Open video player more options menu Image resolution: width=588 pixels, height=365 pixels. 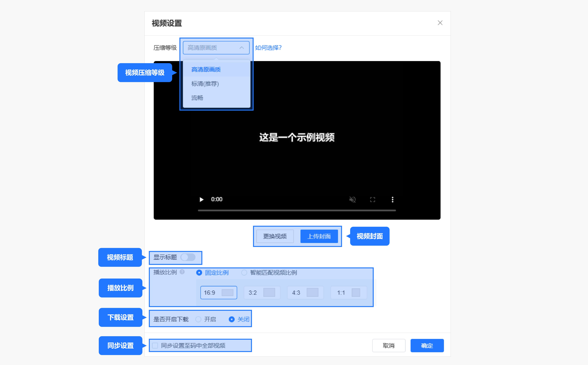click(x=392, y=199)
